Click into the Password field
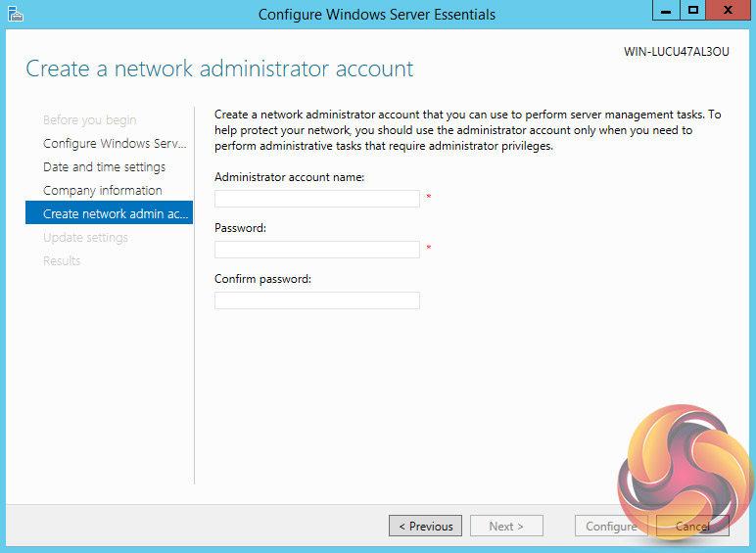This screenshot has height=553, width=756. 317,250
